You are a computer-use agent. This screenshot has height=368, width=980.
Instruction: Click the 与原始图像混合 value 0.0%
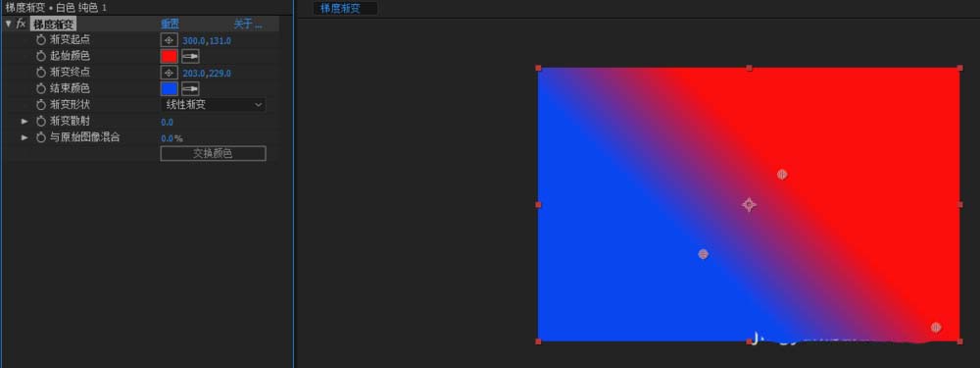(x=171, y=138)
